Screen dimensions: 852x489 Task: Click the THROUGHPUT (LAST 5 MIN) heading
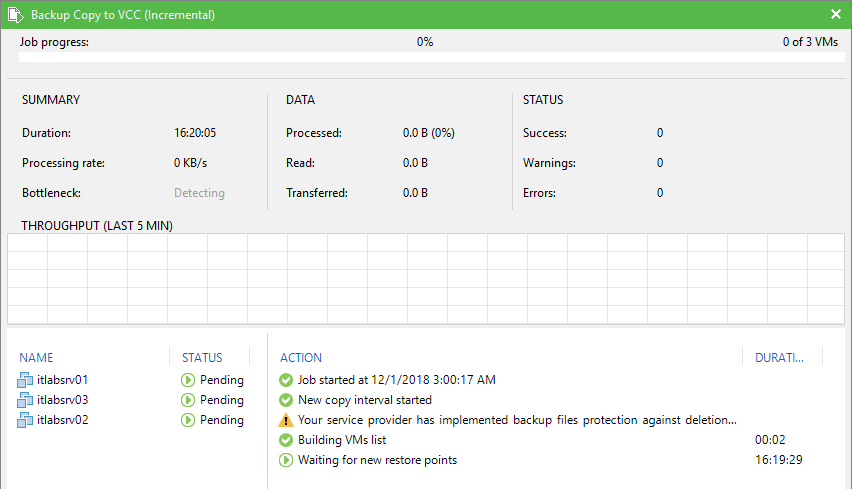click(97, 225)
